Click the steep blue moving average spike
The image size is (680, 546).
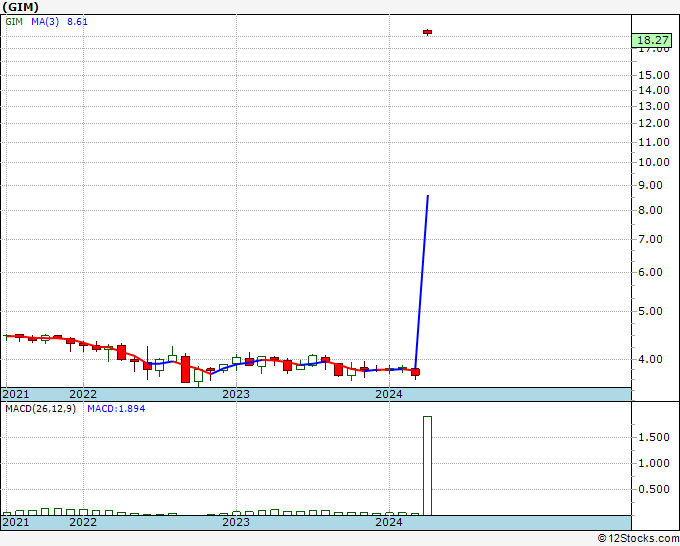[422, 282]
